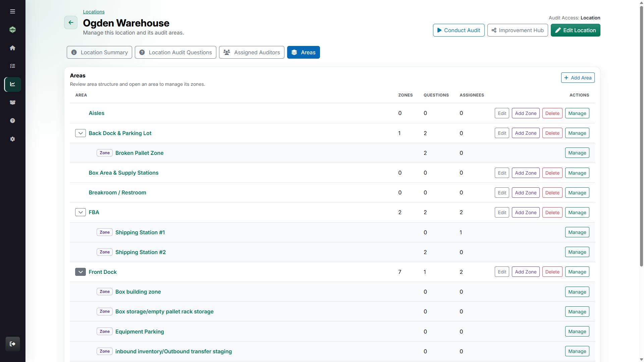Manage the Broken Pallet Zone
Screen dimensions: 644x362
[x=577, y=153]
